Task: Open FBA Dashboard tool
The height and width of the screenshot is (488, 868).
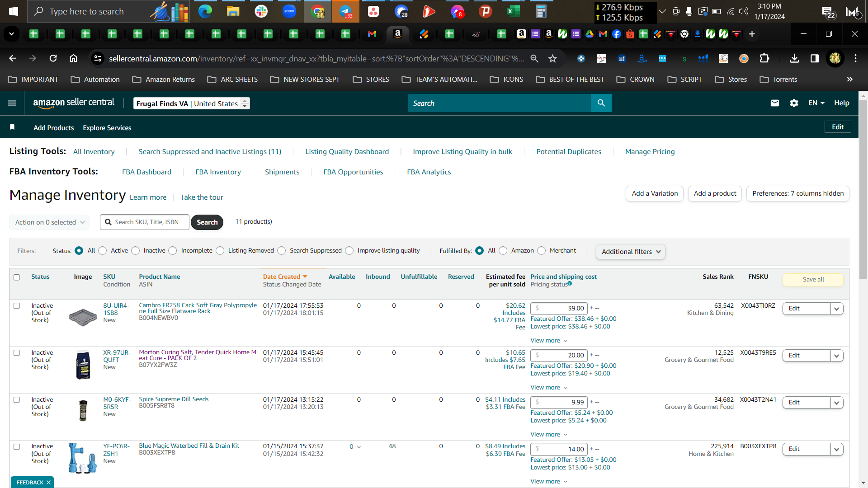Action: 146,172
